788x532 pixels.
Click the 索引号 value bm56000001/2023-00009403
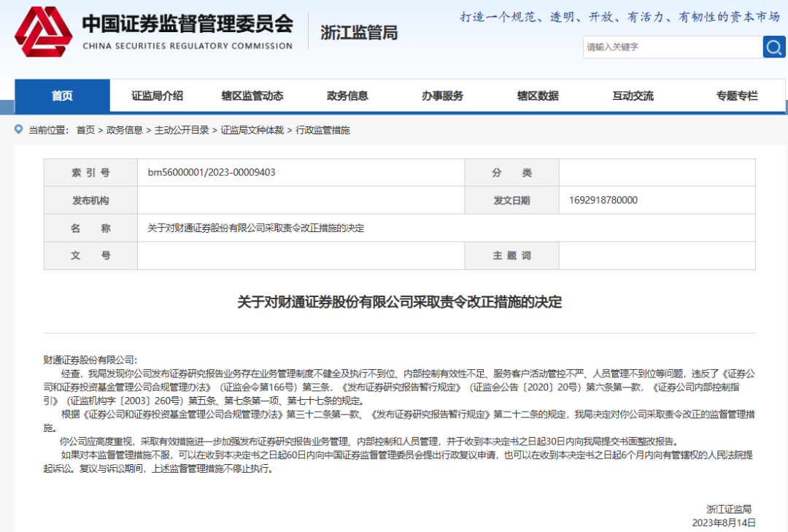pos(210,172)
